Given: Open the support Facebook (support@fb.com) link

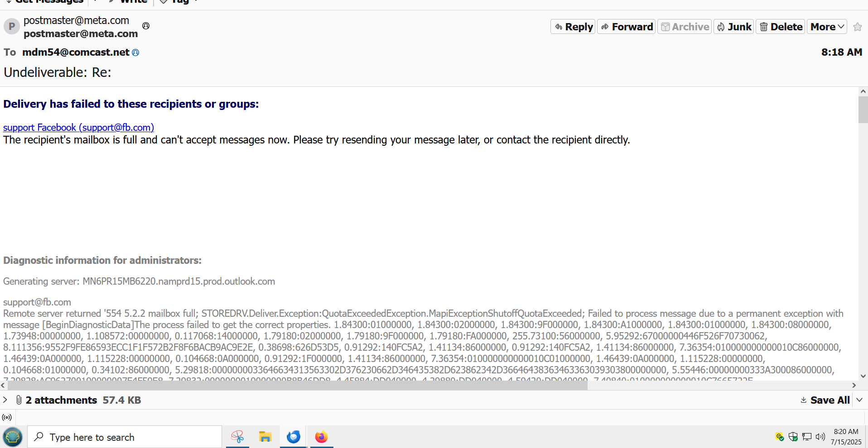Looking at the screenshot, I should pyautogui.click(x=78, y=128).
